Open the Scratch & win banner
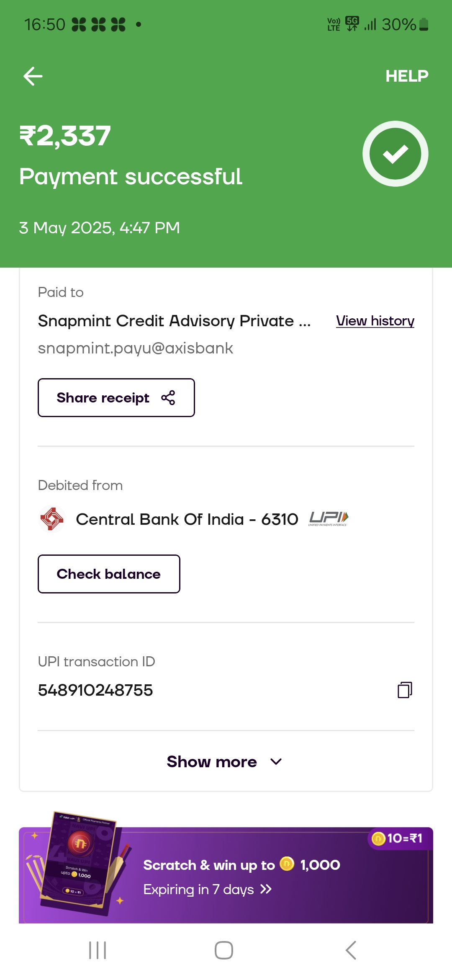Viewport: 452px width, 980px height. pyautogui.click(x=241, y=876)
